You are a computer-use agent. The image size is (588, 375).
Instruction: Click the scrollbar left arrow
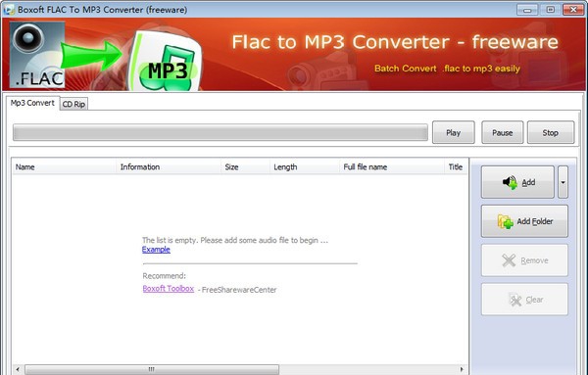[18, 369]
